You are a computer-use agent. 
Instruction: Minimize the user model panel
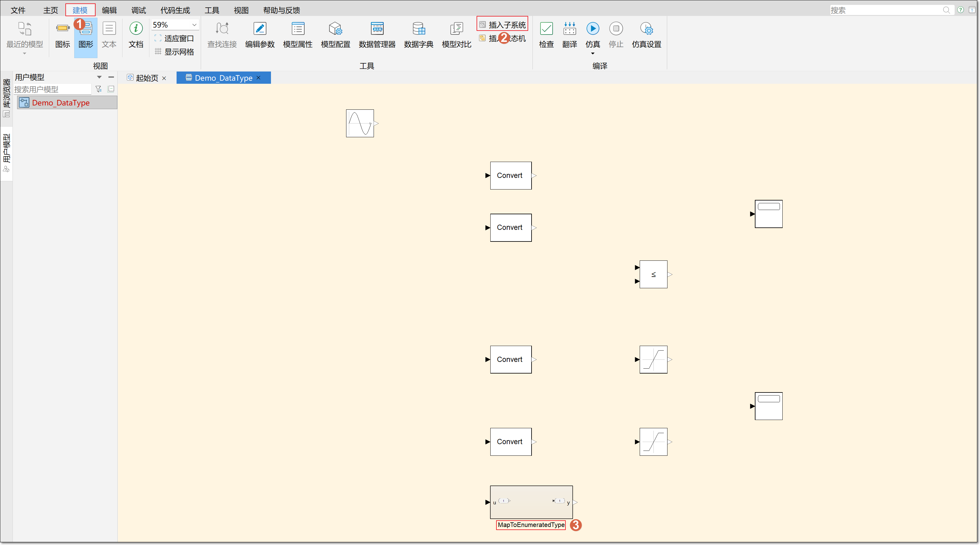tap(111, 77)
